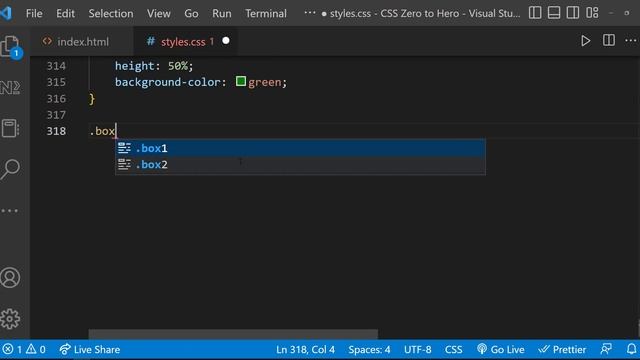Choose the .box2 autocomplete suggestion

(300, 164)
